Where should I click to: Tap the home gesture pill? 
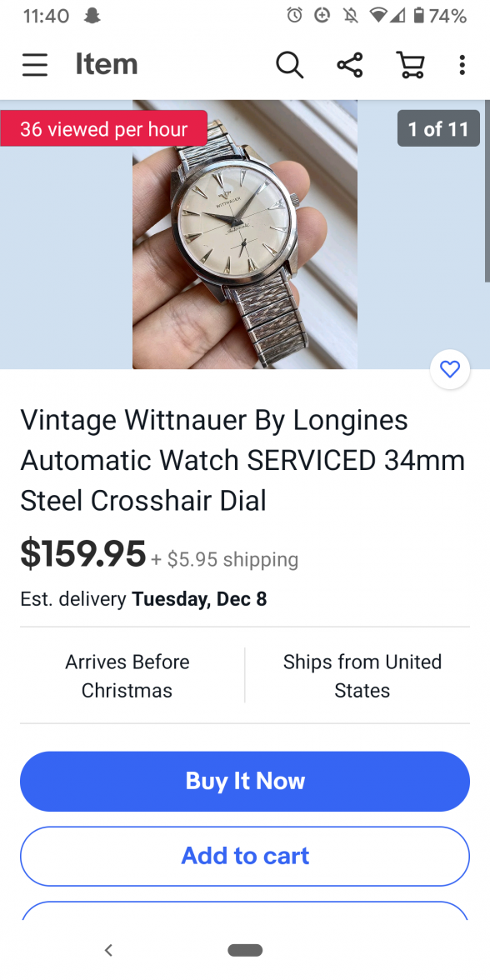[245, 950]
